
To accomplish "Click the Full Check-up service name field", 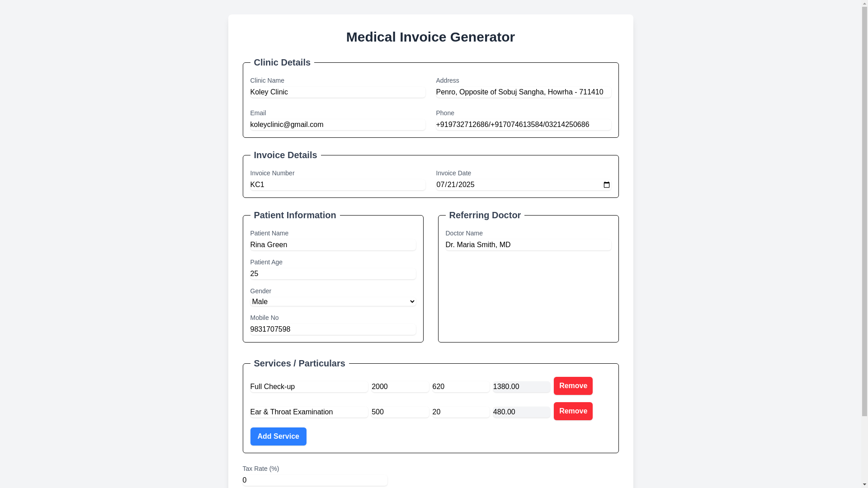I will [309, 387].
